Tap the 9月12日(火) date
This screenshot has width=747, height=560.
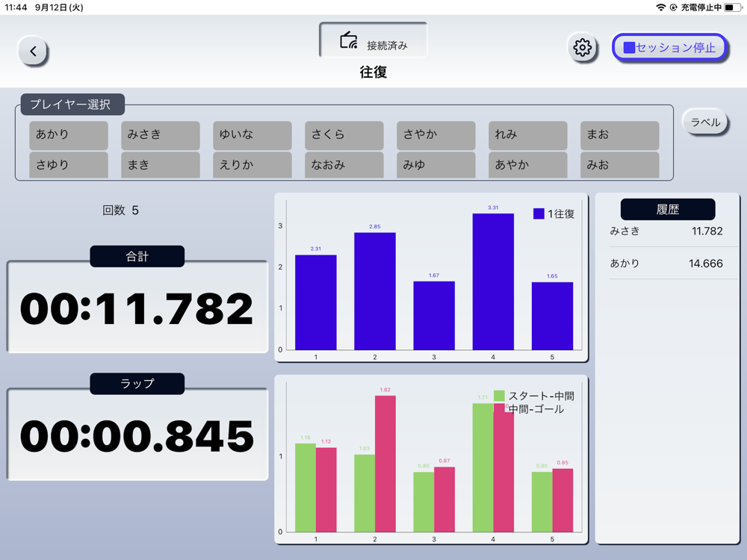[59, 7]
